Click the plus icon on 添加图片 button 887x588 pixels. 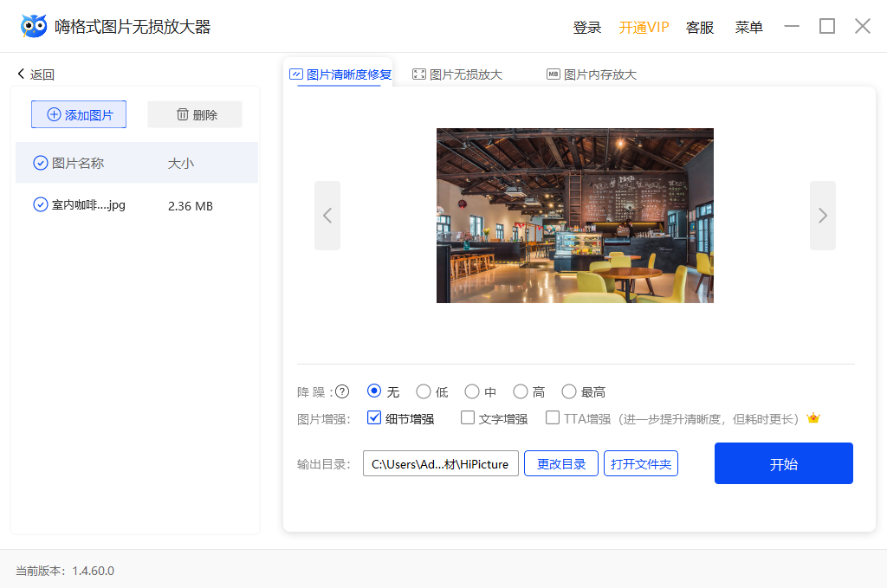54,113
